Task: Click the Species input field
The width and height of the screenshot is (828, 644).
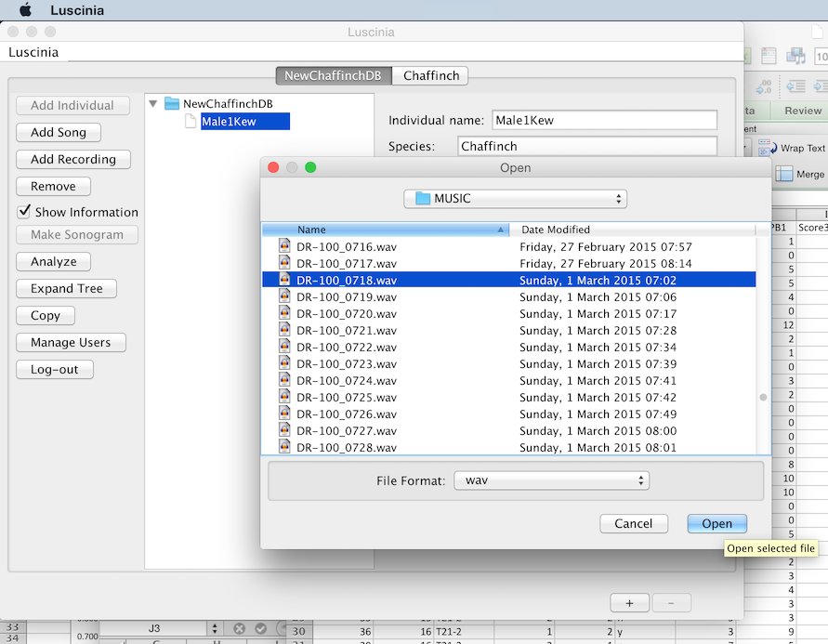Action: (x=587, y=146)
